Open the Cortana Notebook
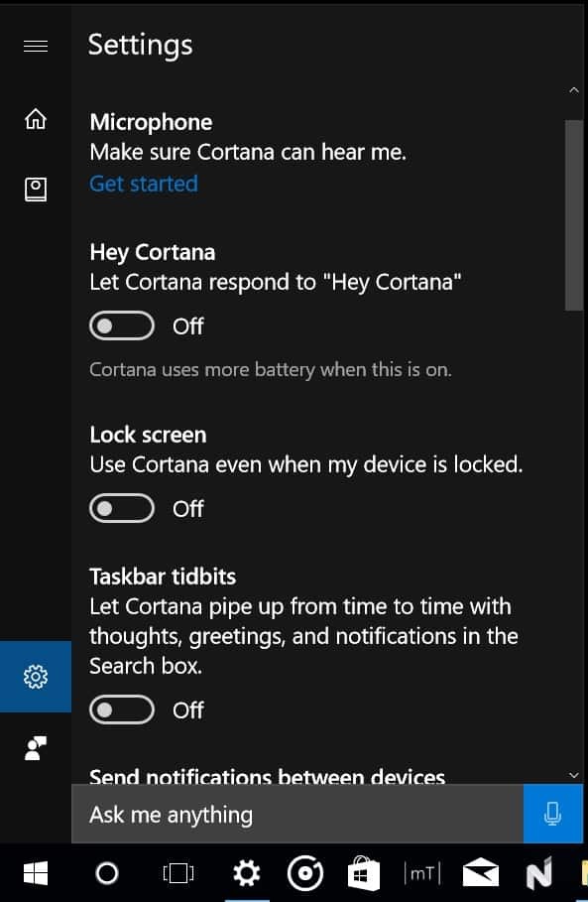Viewport: 588px width, 902px height. tap(36, 190)
